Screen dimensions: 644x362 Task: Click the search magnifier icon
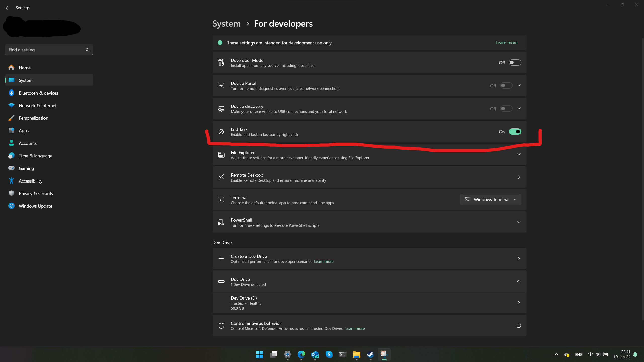click(87, 50)
